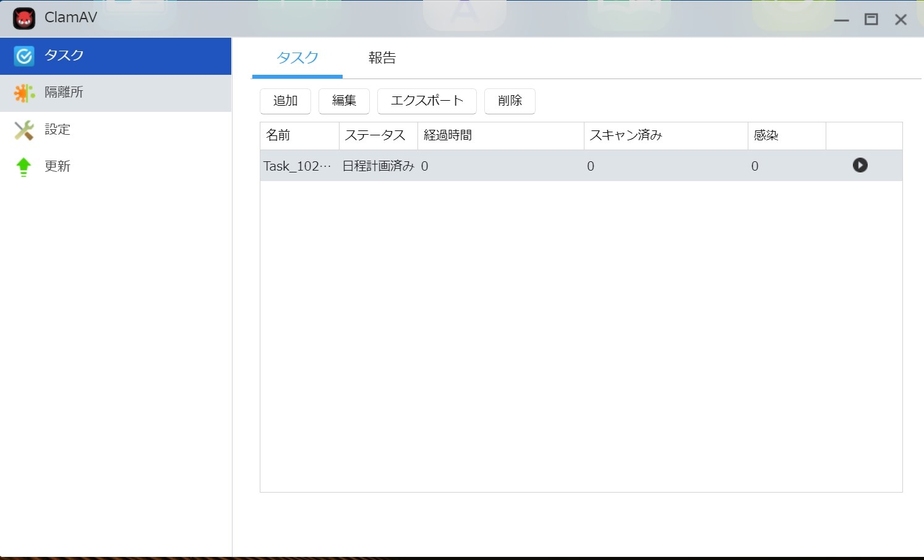The width and height of the screenshot is (924, 560).
Task: Click the タスク checkmark sidebar icon
Action: [x=24, y=56]
